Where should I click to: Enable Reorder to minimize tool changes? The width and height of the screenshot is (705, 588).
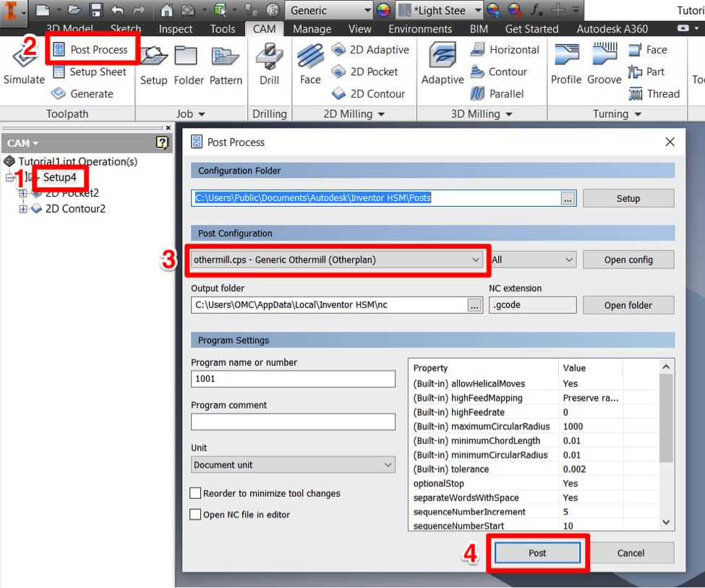coord(195,493)
